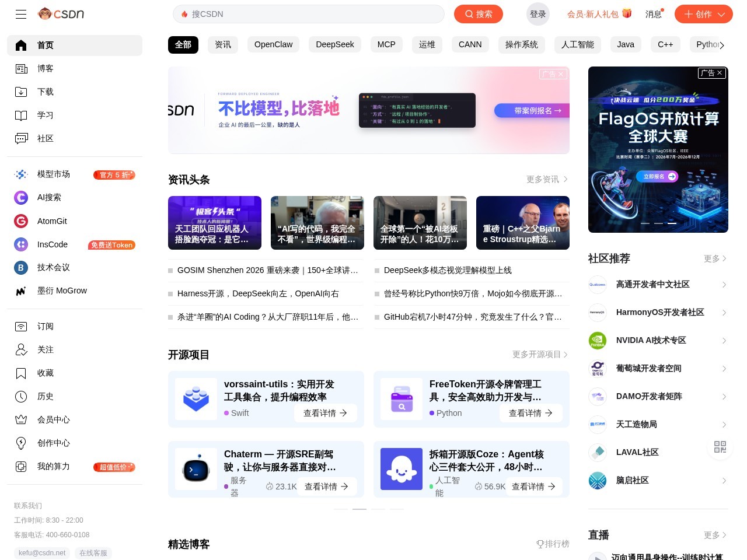Open the 下载 sidebar icon
This screenshot has height=560, width=747.
point(21,92)
